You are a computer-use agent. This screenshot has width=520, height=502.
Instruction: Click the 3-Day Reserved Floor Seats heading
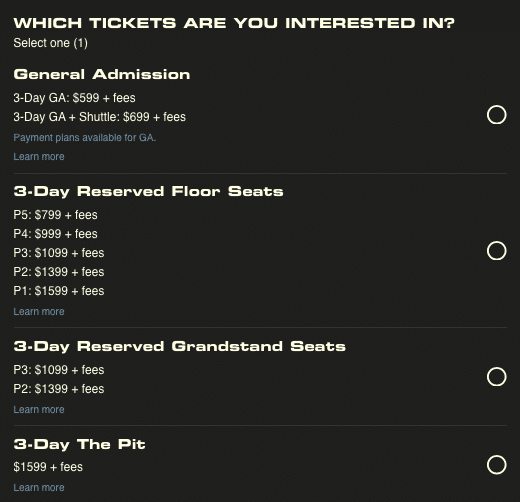click(x=148, y=192)
